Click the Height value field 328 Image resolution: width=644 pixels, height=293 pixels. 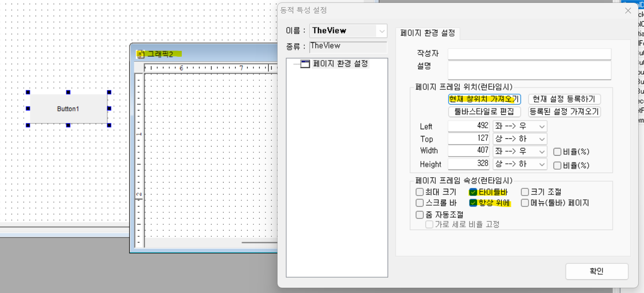469,164
